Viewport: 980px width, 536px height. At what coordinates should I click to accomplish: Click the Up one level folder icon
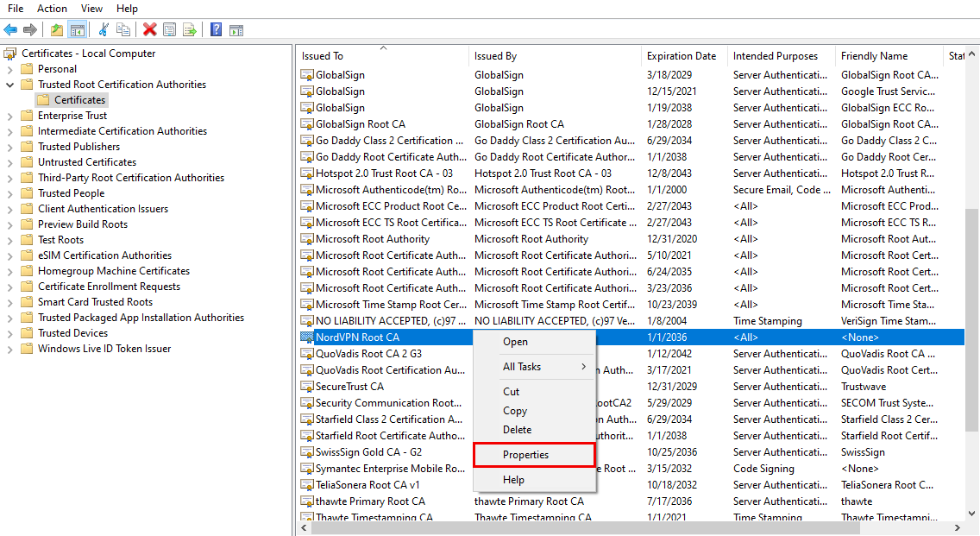57,29
